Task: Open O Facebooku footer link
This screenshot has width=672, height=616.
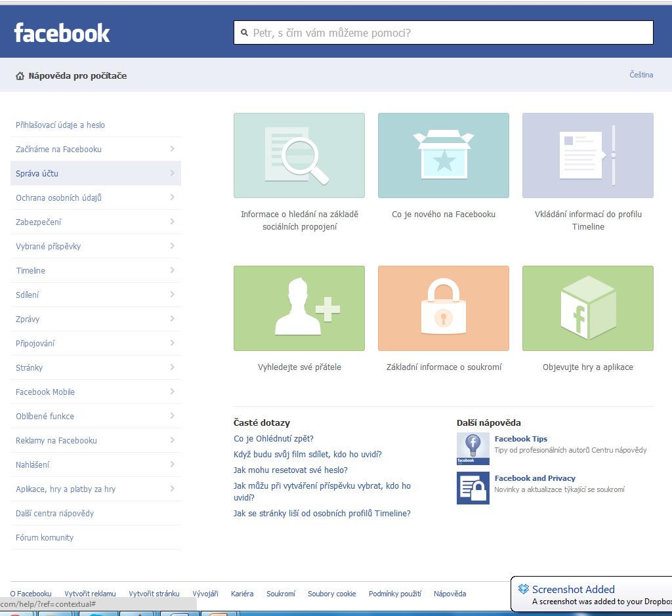Action: (x=31, y=594)
